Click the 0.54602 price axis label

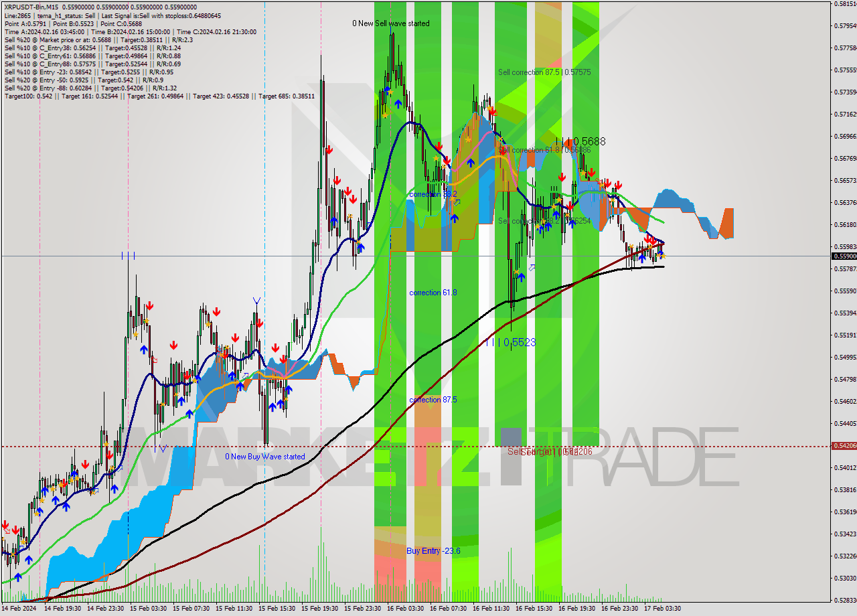pyautogui.click(x=846, y=401)
